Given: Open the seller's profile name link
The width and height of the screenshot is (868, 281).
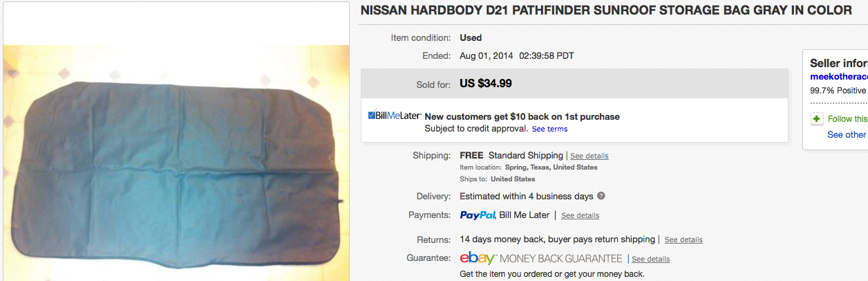Looking at the screenshot, I should pos(838,77).
